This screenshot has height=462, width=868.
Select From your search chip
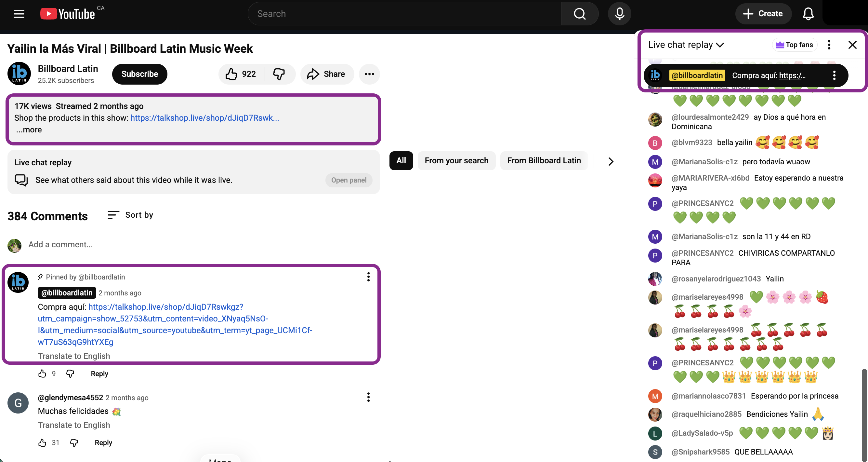(x=456, y=160)
